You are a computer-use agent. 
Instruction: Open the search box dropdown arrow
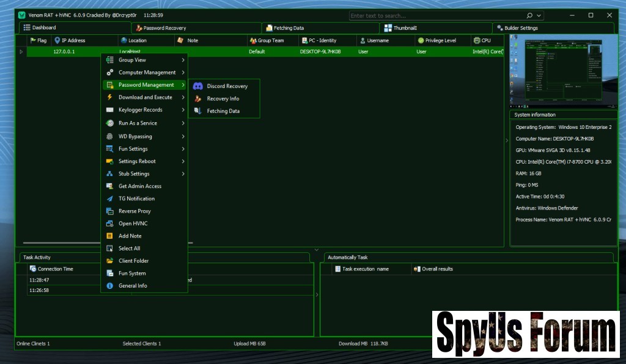tap(539, 15)
